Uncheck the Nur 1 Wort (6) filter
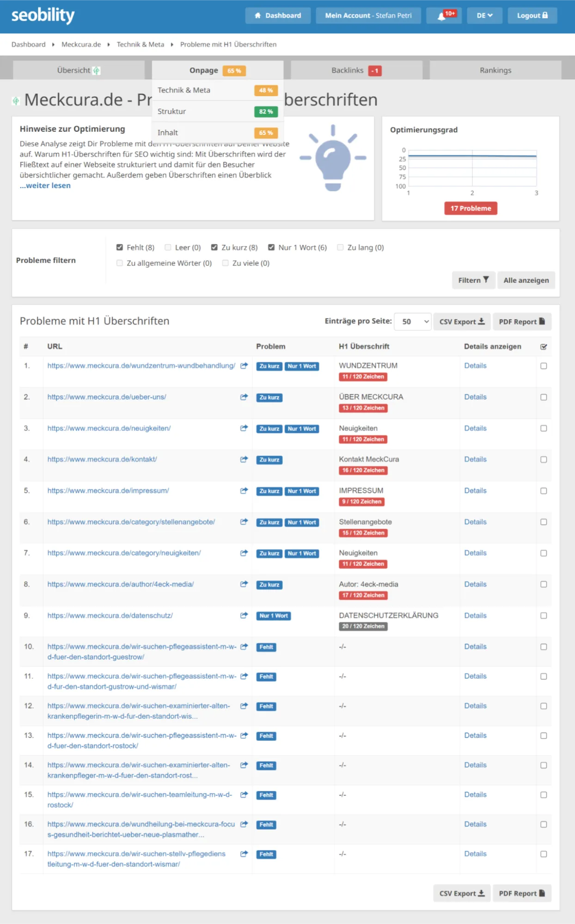 (271, 247)
